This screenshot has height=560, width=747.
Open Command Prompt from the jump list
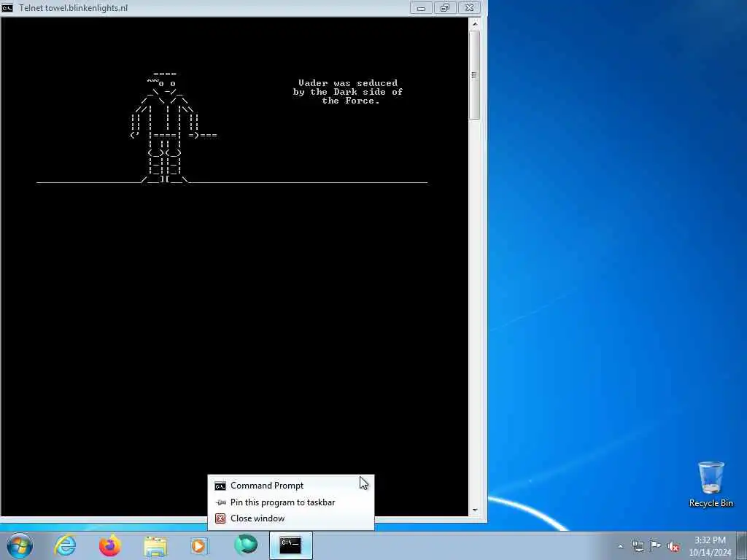point(290,486)
